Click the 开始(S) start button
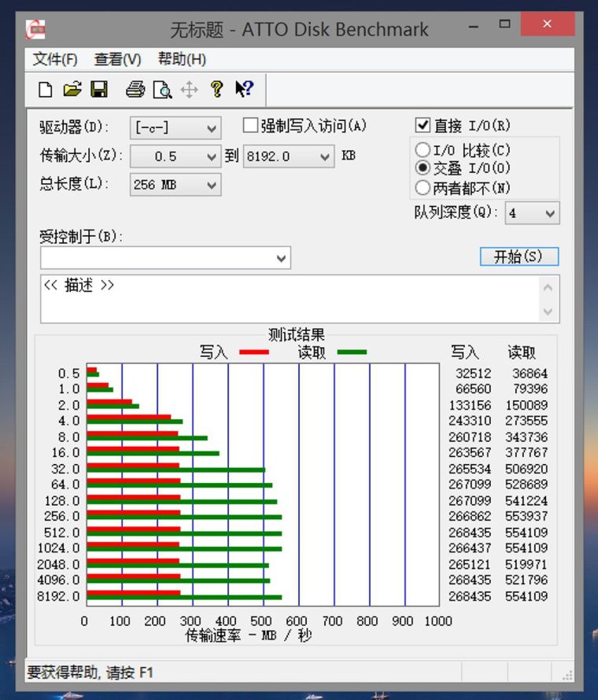598x700 pixels. click(x=519, y=256)
